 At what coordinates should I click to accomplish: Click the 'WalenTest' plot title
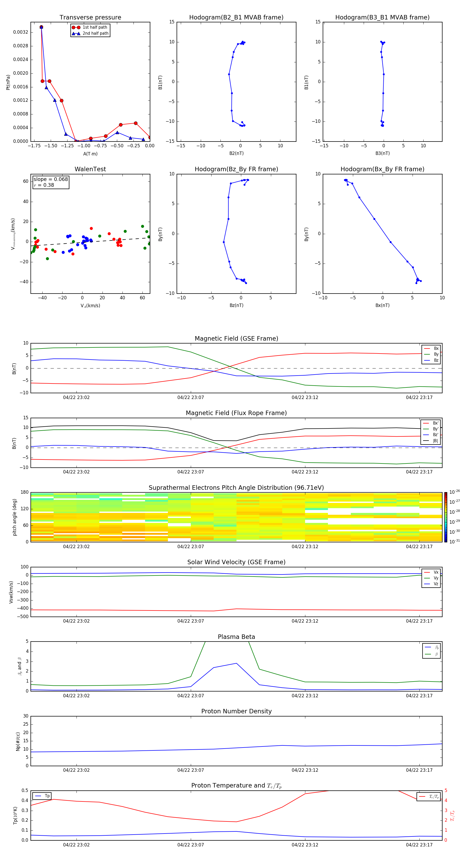90,169
